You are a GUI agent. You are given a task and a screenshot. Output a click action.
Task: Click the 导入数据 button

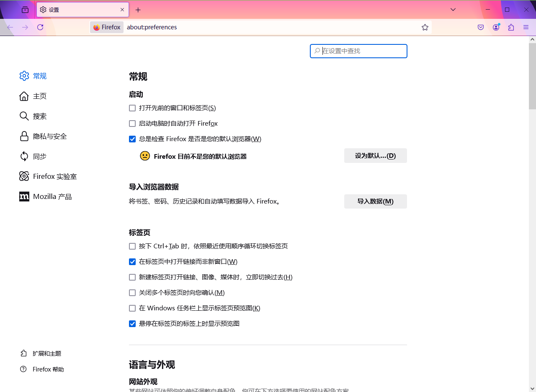tap(375, 201)
